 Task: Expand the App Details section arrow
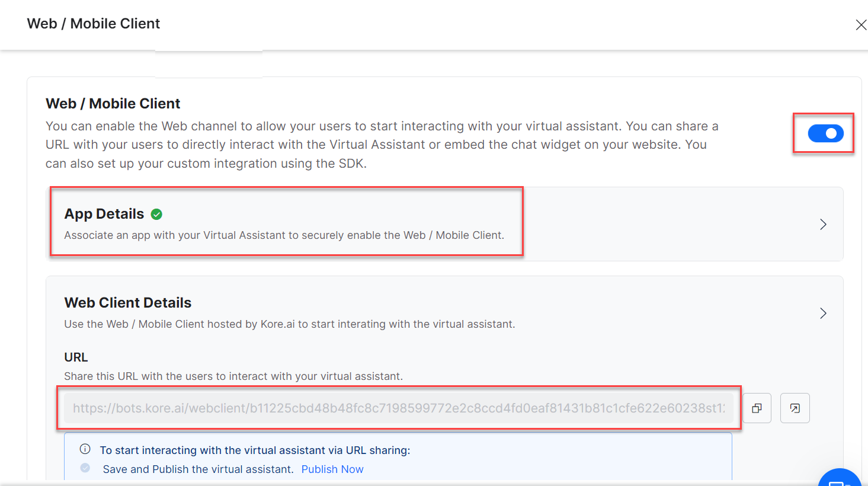[823, 225]
